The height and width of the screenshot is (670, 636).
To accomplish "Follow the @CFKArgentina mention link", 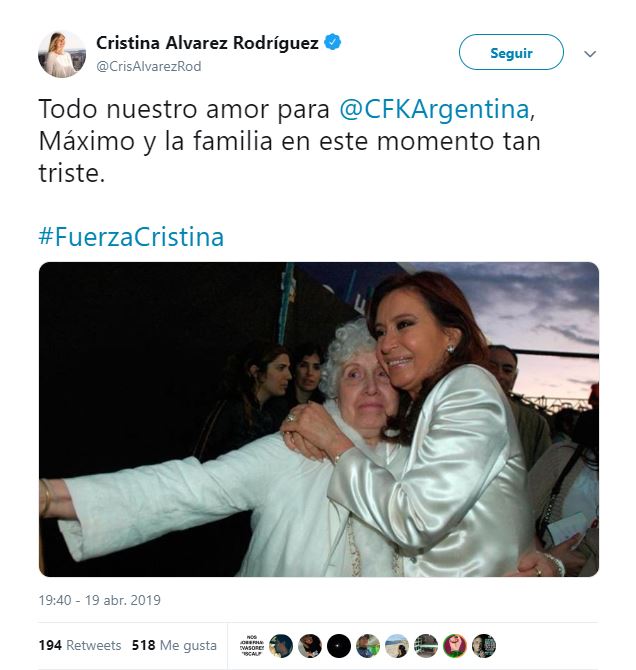I will point(435,109).
